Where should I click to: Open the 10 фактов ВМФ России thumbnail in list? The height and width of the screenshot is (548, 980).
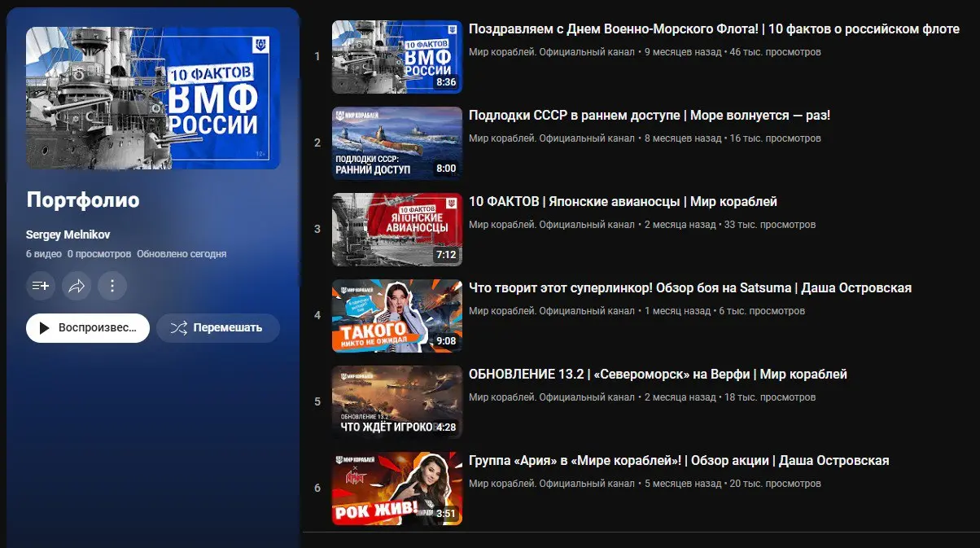[397, 57]
